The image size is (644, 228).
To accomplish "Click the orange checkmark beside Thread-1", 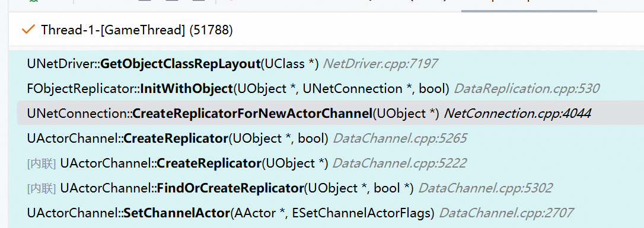I will [28, 30].
